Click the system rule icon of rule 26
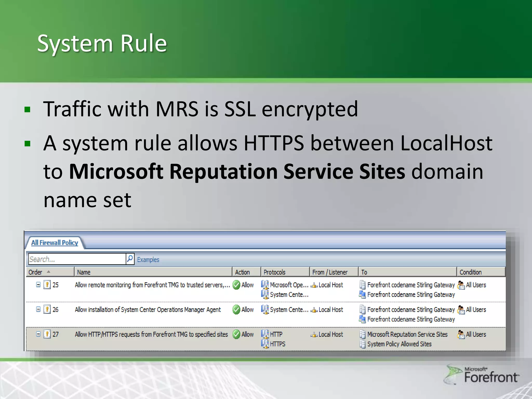 point(47,309)
